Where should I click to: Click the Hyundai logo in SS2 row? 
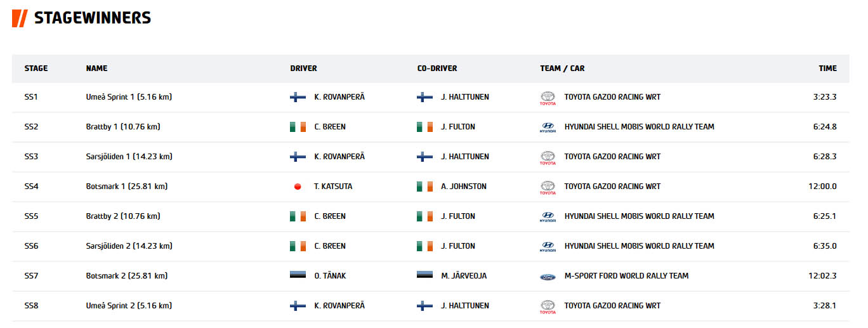point(547,128)
